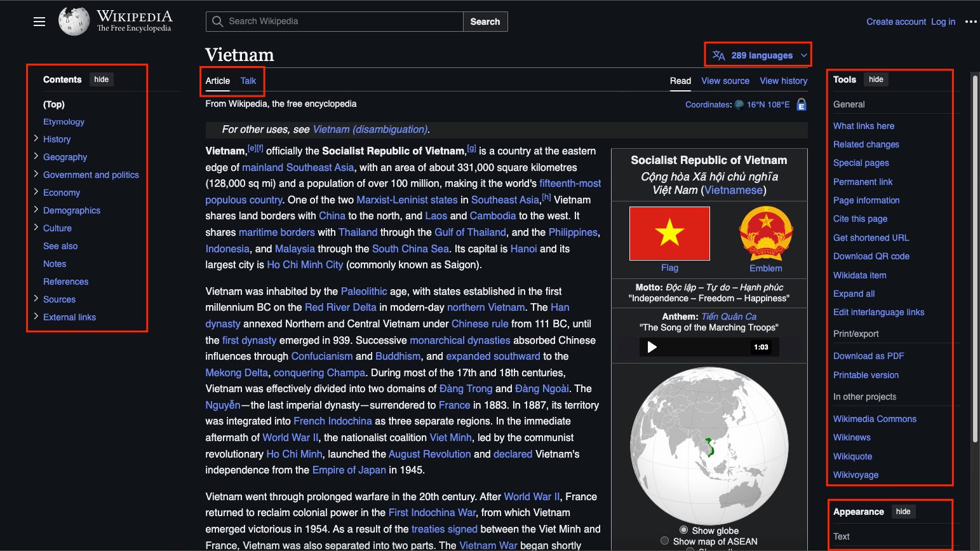Expand the Culture section chevron
The width and height of the screenshot is (980, 551).
tap(36, 227)
